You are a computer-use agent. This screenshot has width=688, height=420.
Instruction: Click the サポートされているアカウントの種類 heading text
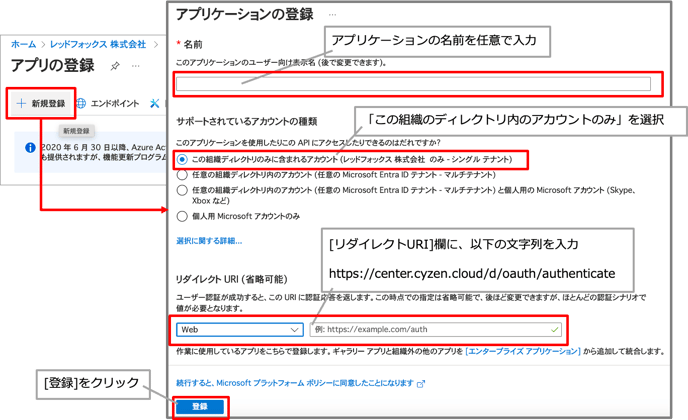tap(247, 122)
